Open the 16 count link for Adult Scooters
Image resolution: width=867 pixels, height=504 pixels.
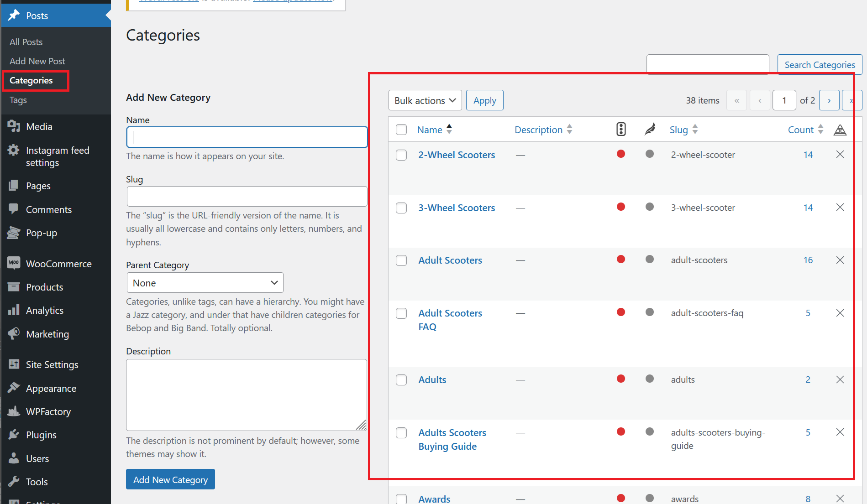(x=808, y=260)
